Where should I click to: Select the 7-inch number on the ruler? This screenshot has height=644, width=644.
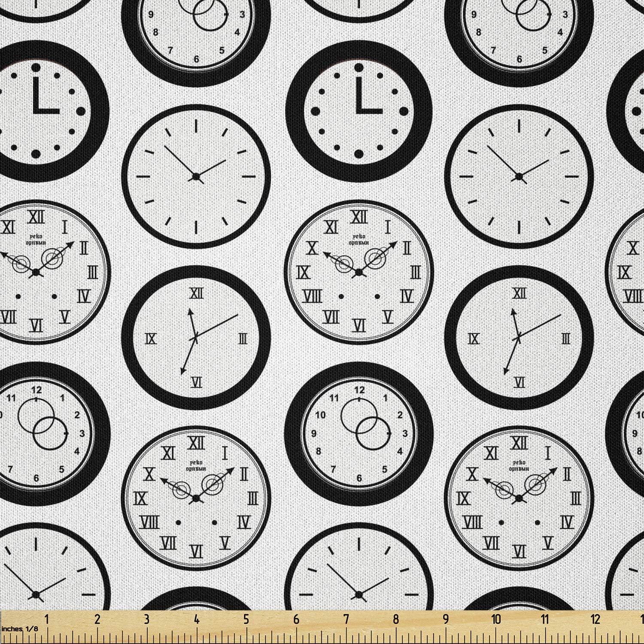[346, 620]
